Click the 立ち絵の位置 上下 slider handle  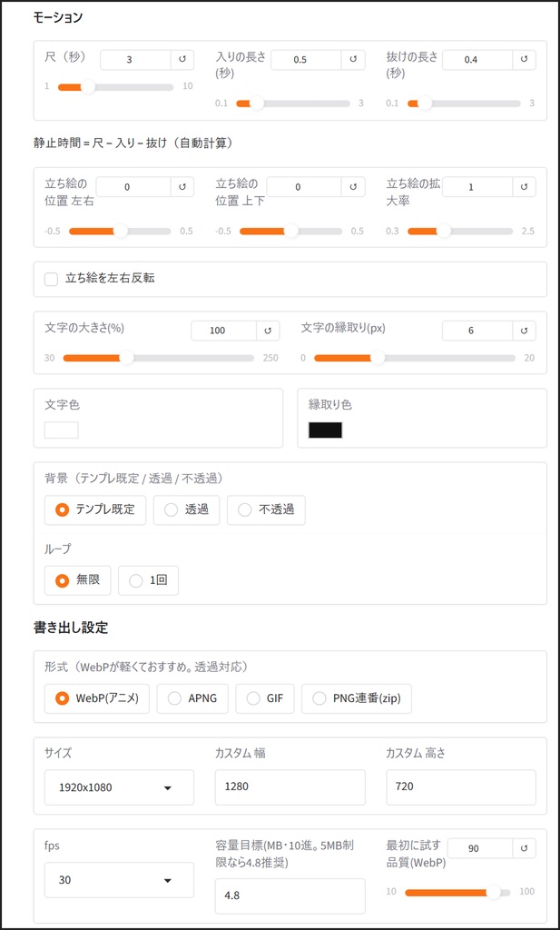[291, 231]
